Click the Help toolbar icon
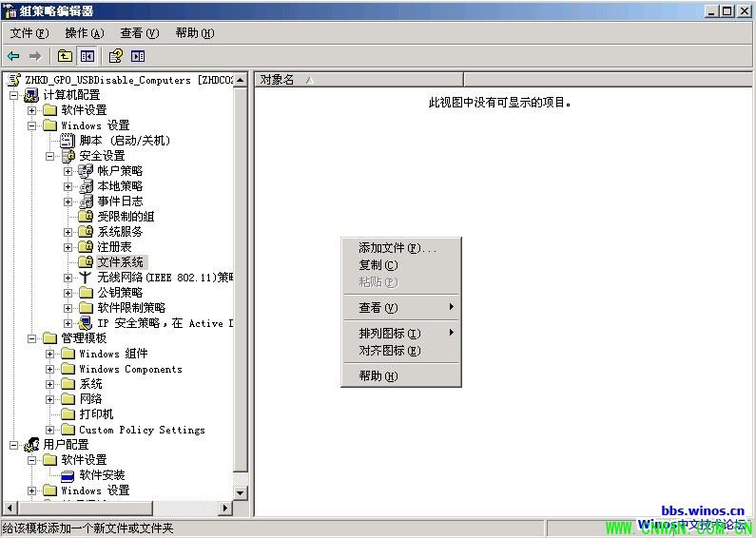Image resolution: width=756 pixels, height=538 pixels. [115, 56]
